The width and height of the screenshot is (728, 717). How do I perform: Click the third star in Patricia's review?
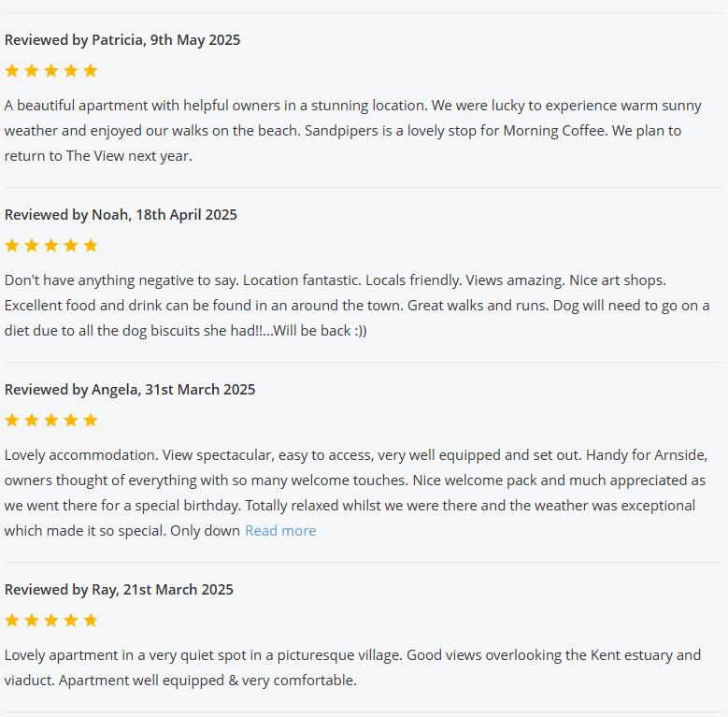(x=51, y=71)
